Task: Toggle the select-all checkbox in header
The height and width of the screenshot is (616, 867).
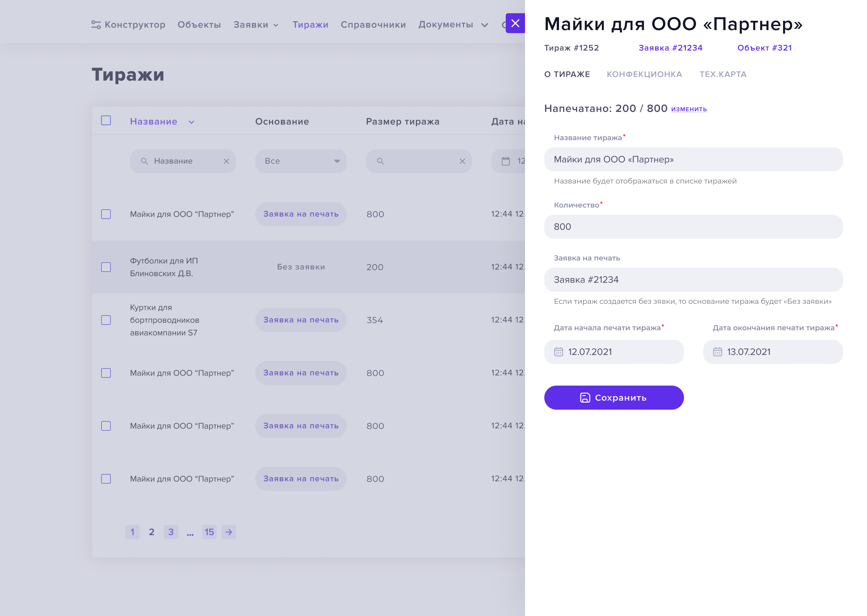Action: pyautogui.click(x=106, y=121)
